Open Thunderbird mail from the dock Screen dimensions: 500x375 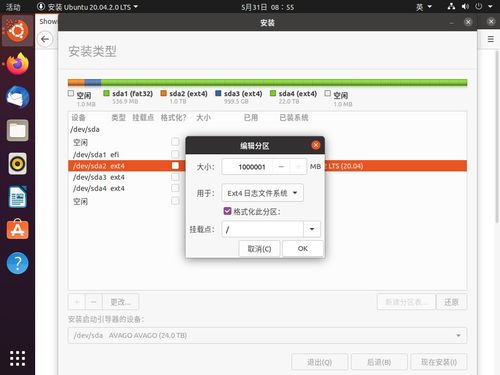[x=17, y=97]
